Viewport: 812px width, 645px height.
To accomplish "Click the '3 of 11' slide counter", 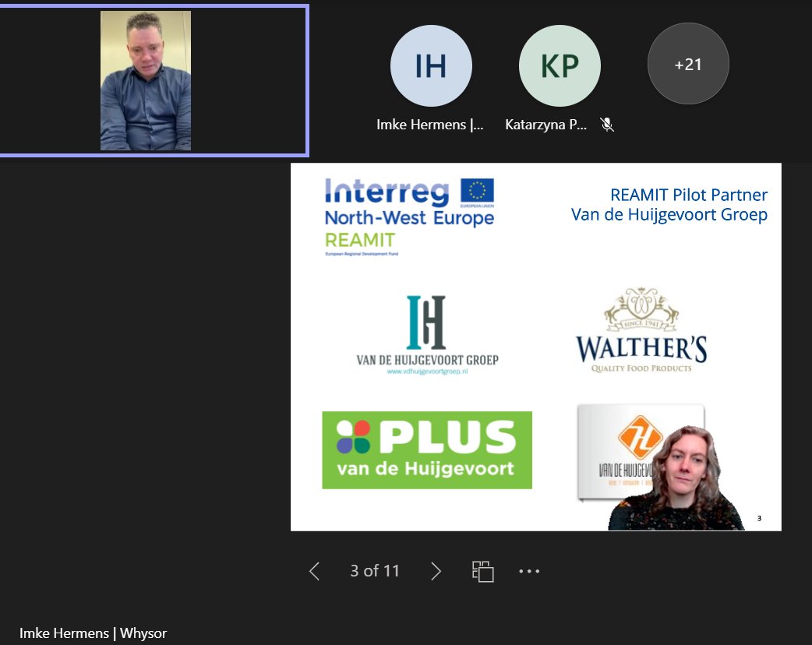I will (x=375, y=570).
